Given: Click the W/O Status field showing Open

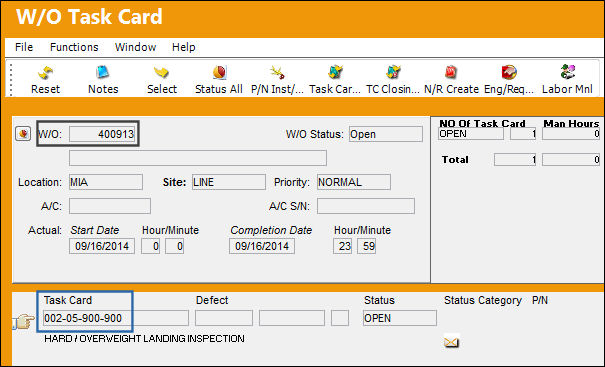Looking at the screenshot, I should 386,134.
